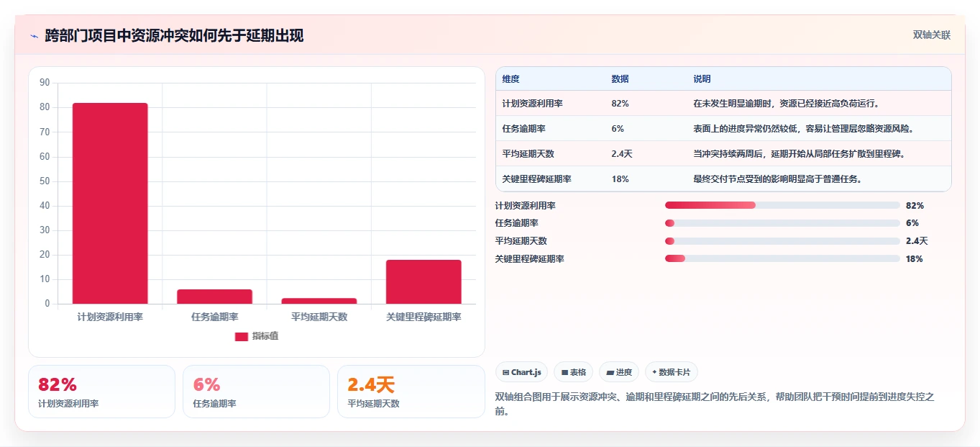980x447 pixels.
Task: Click the 维度 table column header
Action: pyautogui.click(x=510, y=79)
